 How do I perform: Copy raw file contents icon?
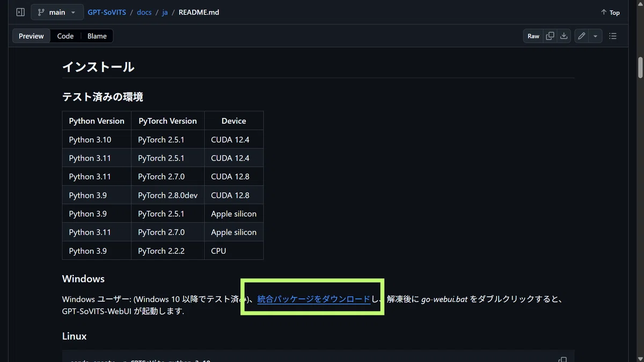pyautogui.click(x=550, y=36)
